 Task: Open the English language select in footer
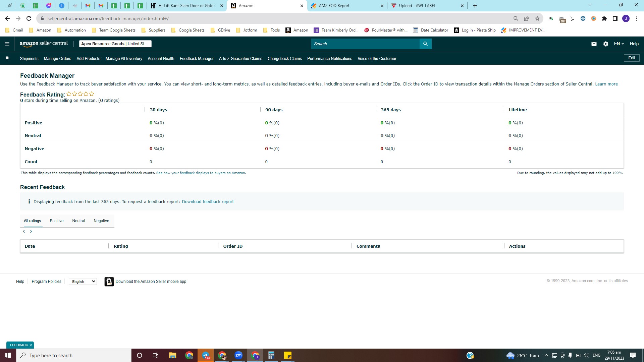click(x=83, y=282)
